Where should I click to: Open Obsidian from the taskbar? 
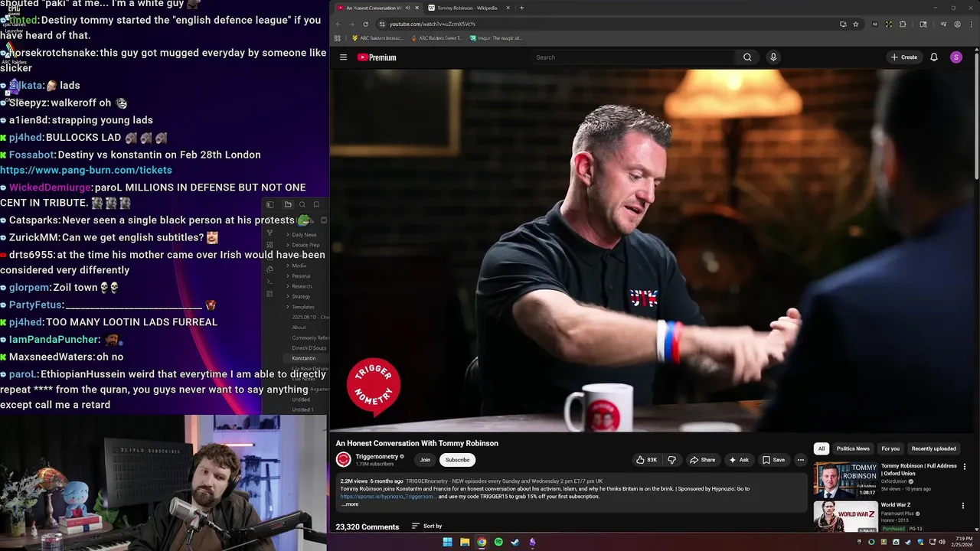point(532,542)
